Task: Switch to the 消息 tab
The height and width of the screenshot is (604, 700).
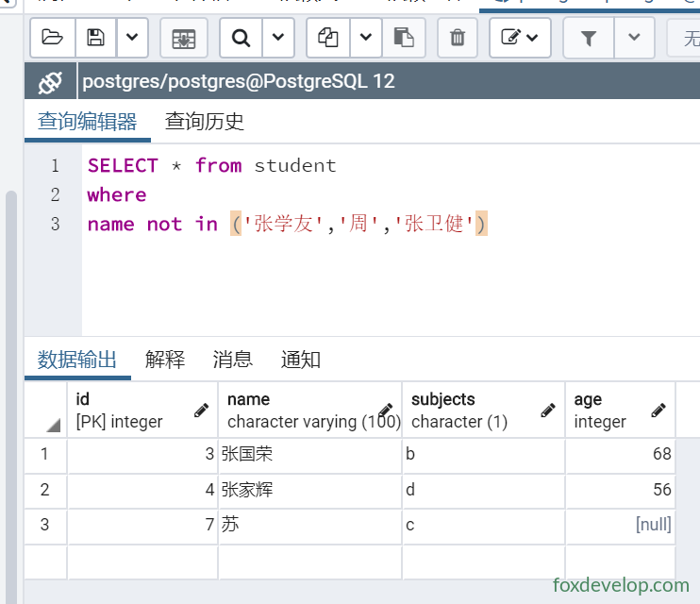Action: pos(233,360)
